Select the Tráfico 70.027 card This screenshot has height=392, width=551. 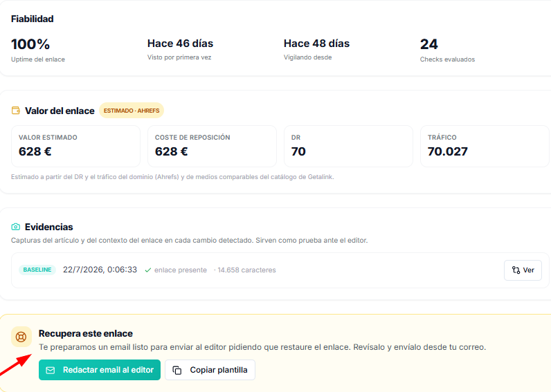[x=485, y=146]
